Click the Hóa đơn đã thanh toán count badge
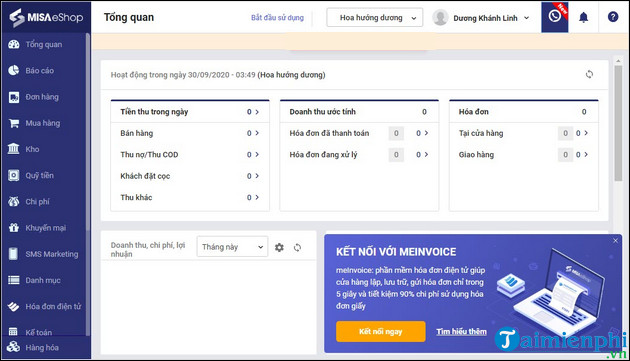 tap(396, 133)
